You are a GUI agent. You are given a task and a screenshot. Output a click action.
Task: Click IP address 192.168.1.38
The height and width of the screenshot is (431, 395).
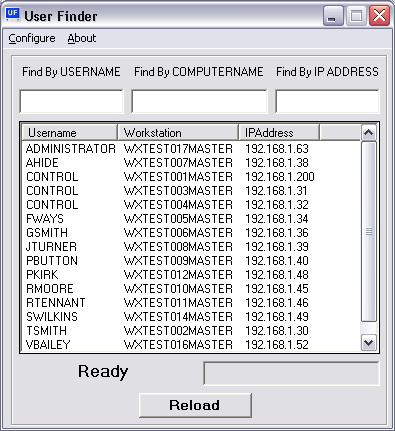pos(277,163)
